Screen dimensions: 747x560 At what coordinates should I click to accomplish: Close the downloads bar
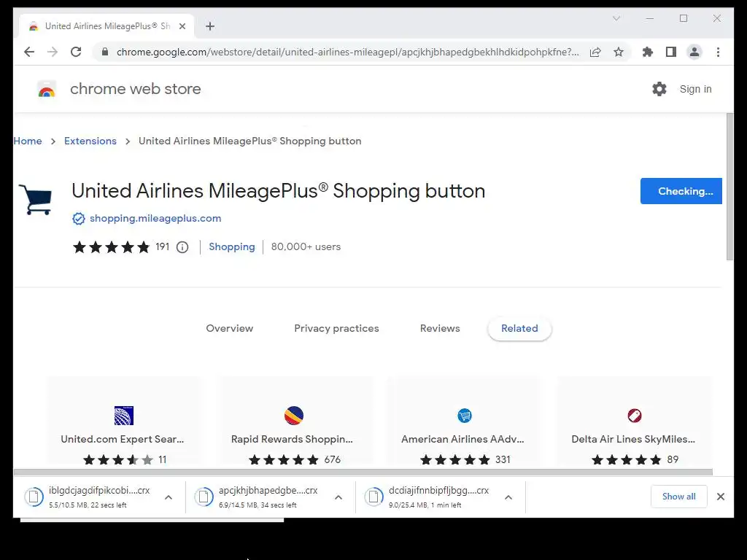tap(721, 497)
